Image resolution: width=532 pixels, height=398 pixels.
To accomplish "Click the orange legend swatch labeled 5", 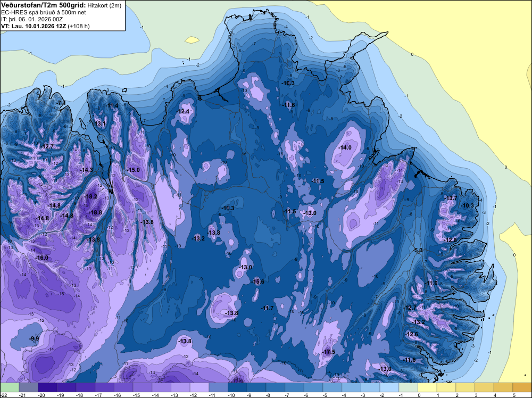I will [x=522, y=387].
